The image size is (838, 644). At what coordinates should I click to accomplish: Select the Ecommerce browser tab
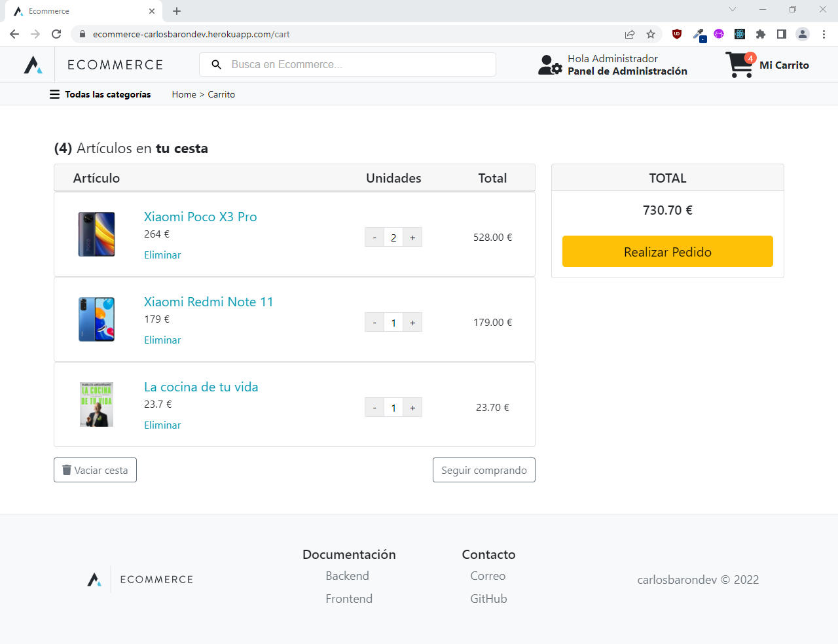click(x=79, y=11)
